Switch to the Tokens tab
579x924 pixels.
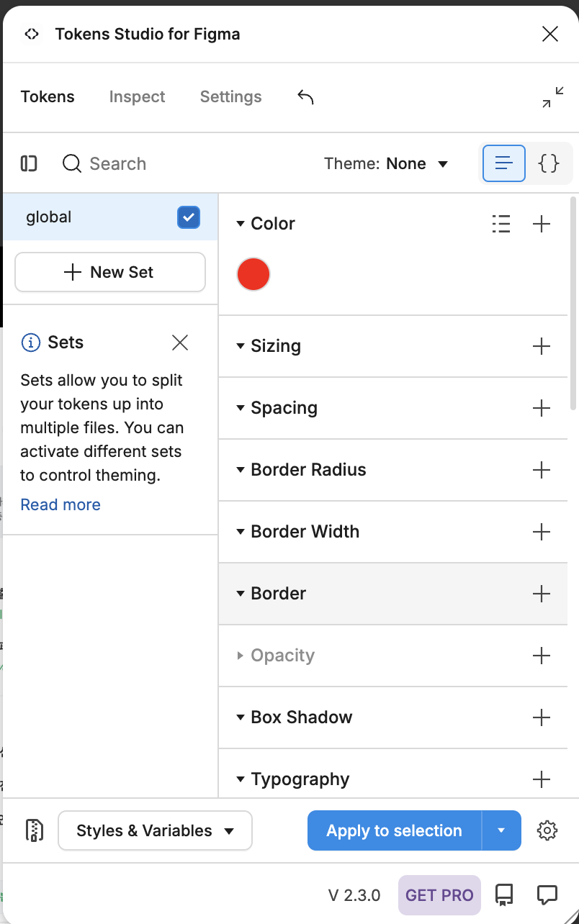(x=48, y=97)
